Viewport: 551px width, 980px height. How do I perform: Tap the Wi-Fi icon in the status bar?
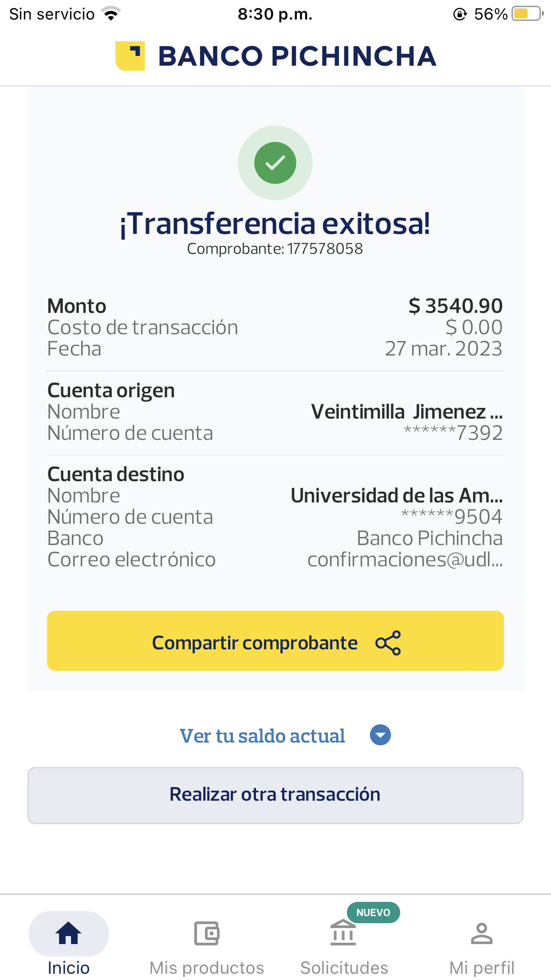click(x=111, y=14)
